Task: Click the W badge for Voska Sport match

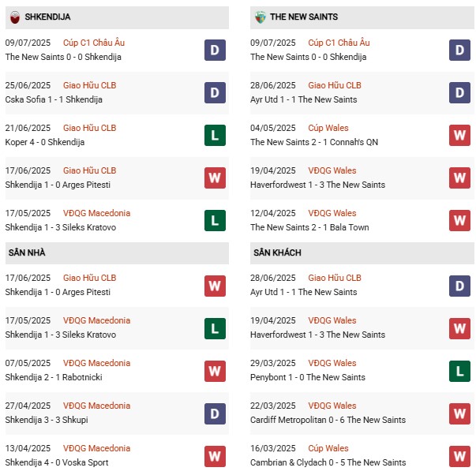Action: click(x=214, y=456)
